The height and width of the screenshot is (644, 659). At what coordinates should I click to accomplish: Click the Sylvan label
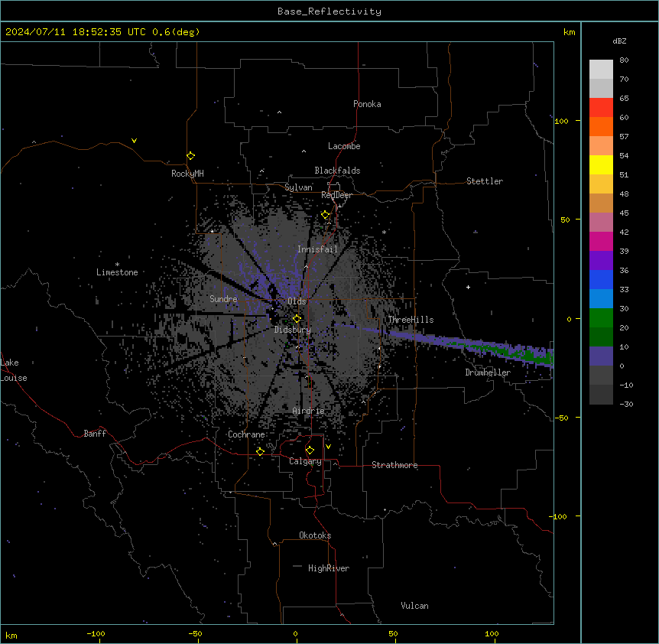point(298,187)
